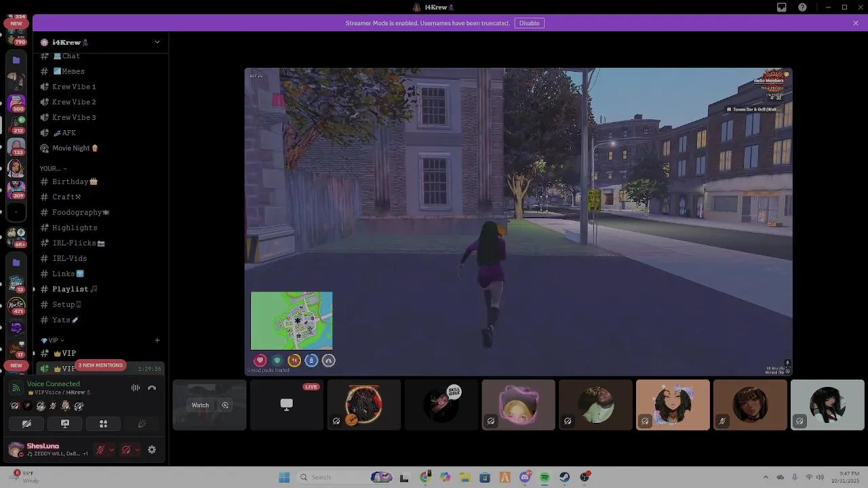Viewport: 868px width, 488px height.
Task: Show hidden system tray icons
Action: [766, 477]
